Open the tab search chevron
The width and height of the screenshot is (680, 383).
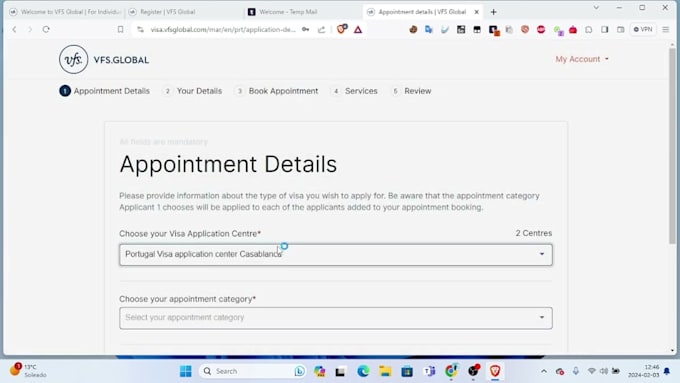596,8
